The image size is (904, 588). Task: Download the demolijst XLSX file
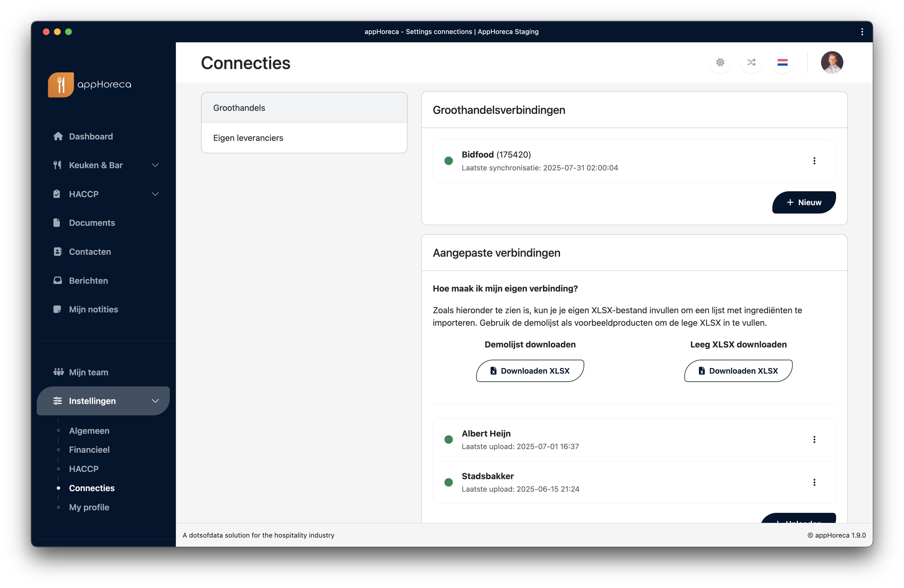coord(530,371)
